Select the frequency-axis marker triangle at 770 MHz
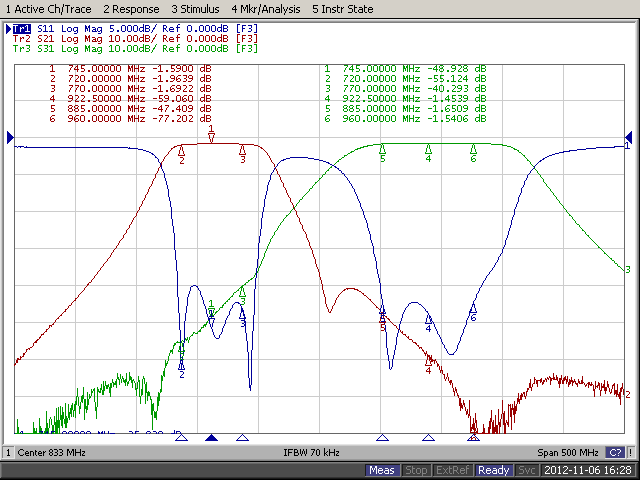 [x=242, y=438]
